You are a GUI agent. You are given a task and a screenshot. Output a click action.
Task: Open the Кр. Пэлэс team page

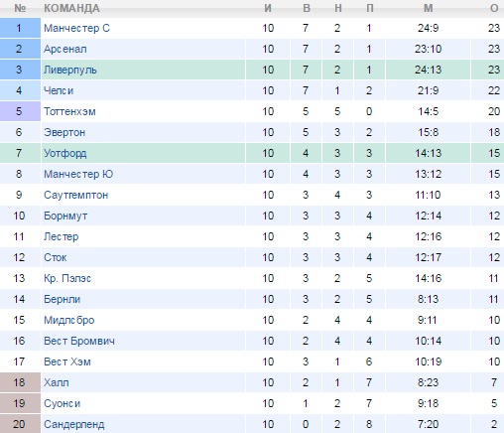pos(67,278)
